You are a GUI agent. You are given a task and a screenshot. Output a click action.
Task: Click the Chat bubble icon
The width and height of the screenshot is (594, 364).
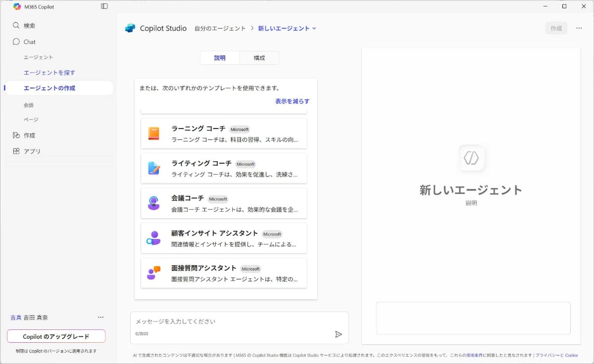click(16, 42)
